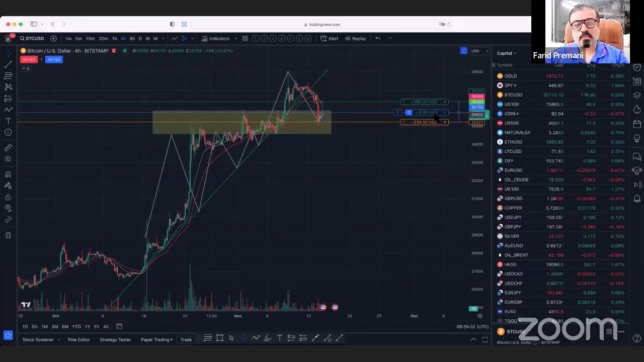Expand the Indicators favorites dropdown arrow
The width and height of the screenshot is (644, 362).
pos(235,38)
